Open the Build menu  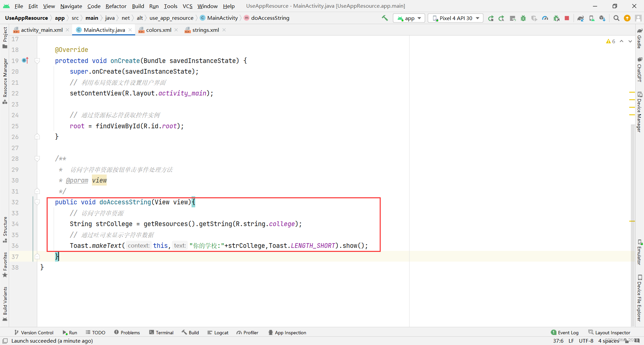(138, 6)
